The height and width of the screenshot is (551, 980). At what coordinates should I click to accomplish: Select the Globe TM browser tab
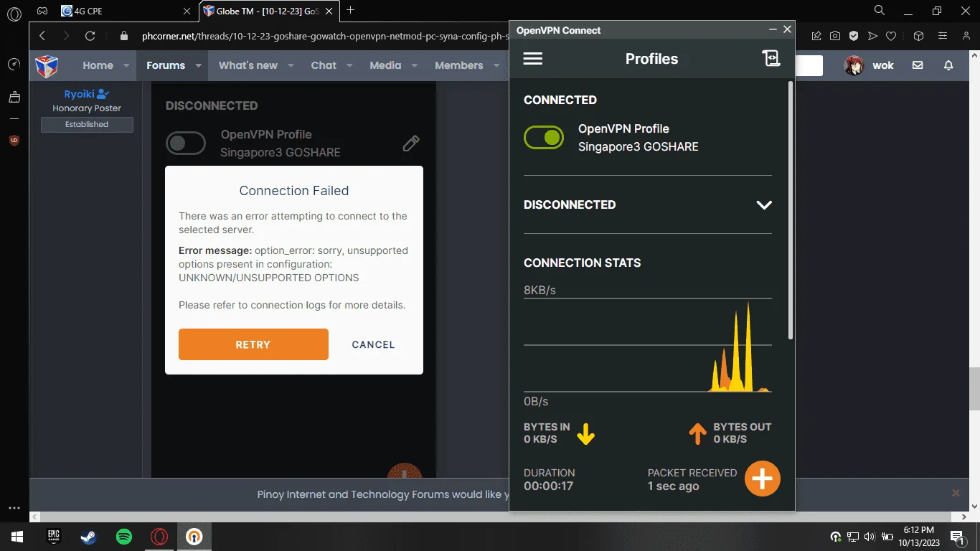coord(270,11)
